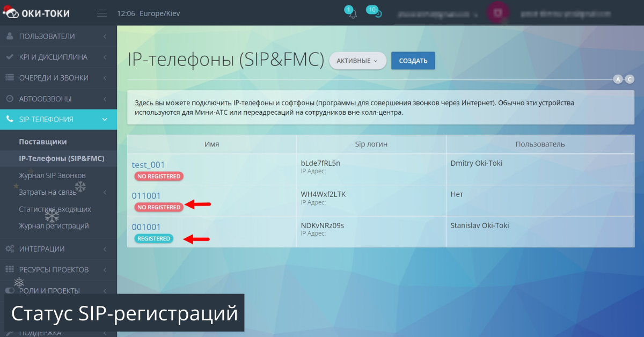644x337 pixels.
Task: Open the Активные filter dropdown
Action: coord(357,61)
